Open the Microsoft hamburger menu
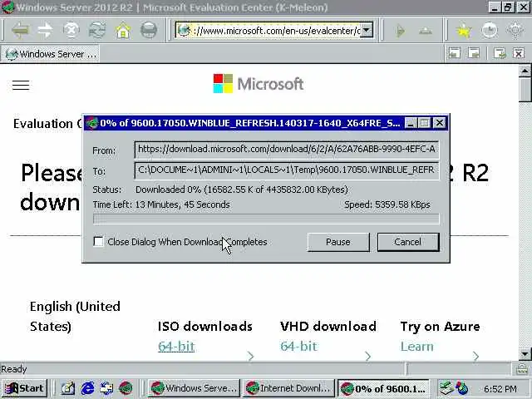Viewport: 532px width, 399px height. (x=21, y=85)
